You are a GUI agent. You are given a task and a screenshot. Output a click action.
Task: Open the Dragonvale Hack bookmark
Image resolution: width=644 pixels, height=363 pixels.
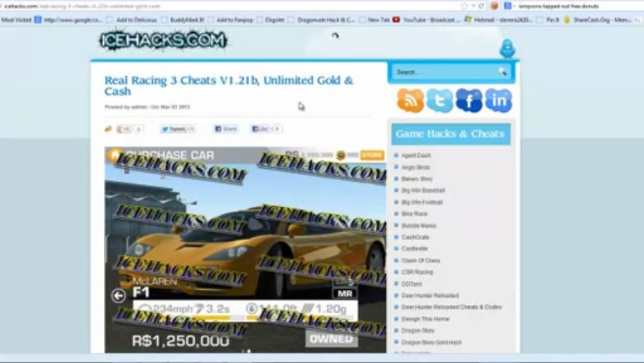coord(321,20)
